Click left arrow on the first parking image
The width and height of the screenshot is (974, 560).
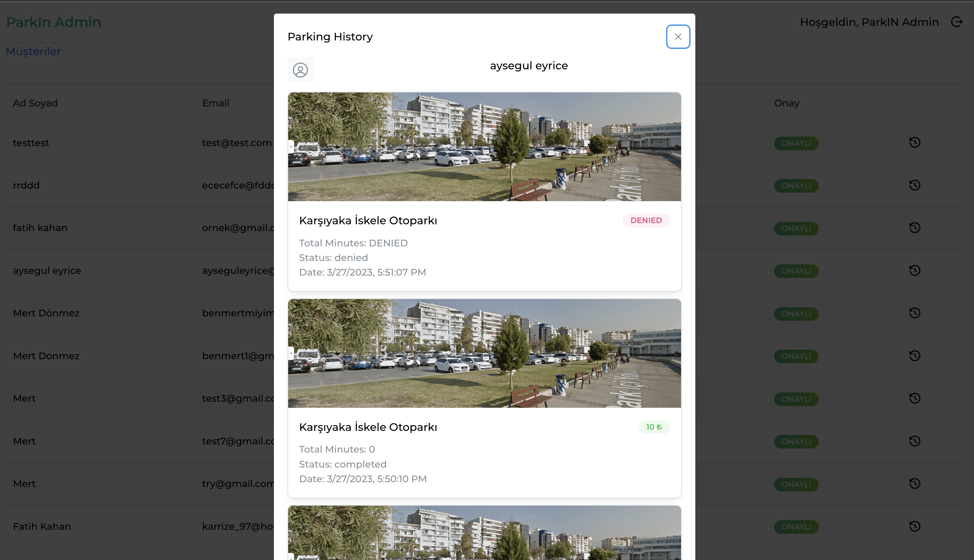tap(291, 146)
